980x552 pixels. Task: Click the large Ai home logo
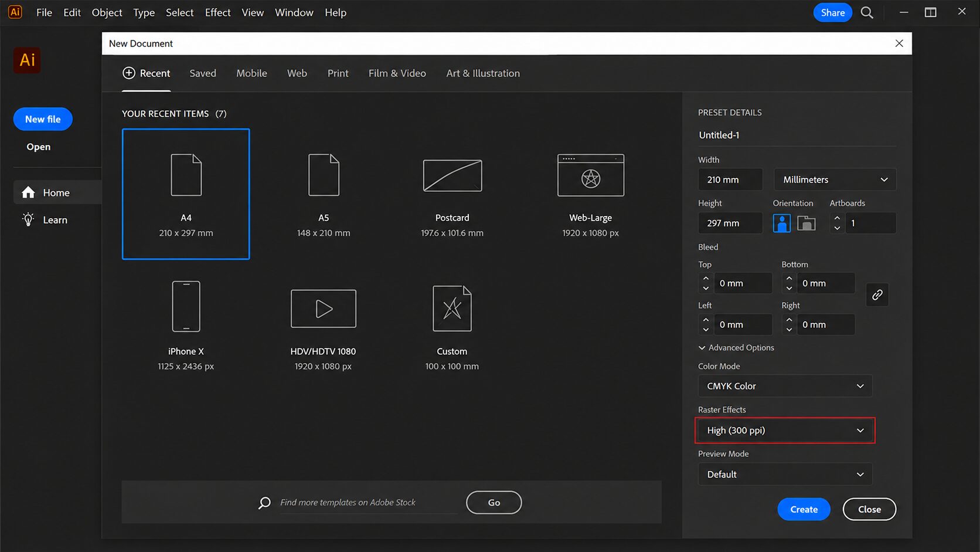tap(27, 60)
